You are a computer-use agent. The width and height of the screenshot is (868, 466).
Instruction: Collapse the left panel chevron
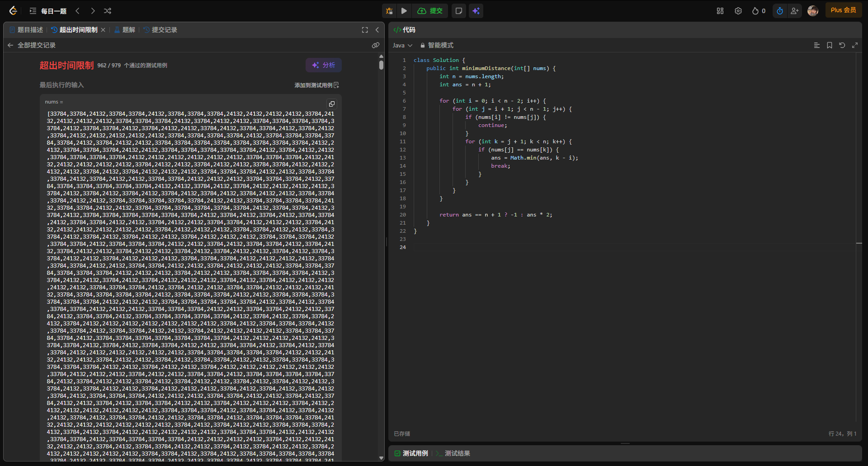tap(377, 30)
